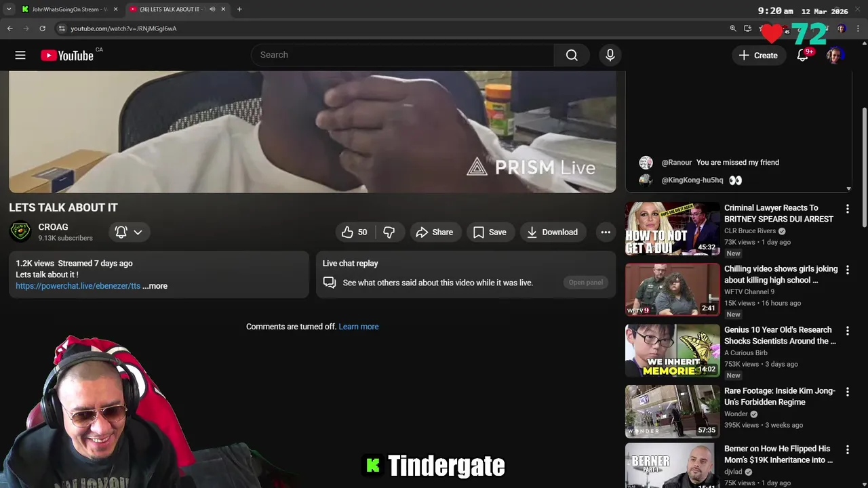
Task: View site information icon in address bar
Action: point(62,28)
